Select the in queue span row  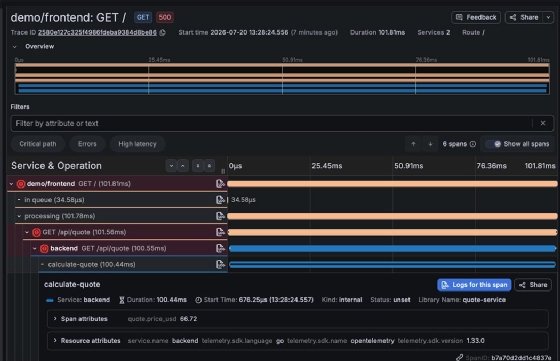121,200
